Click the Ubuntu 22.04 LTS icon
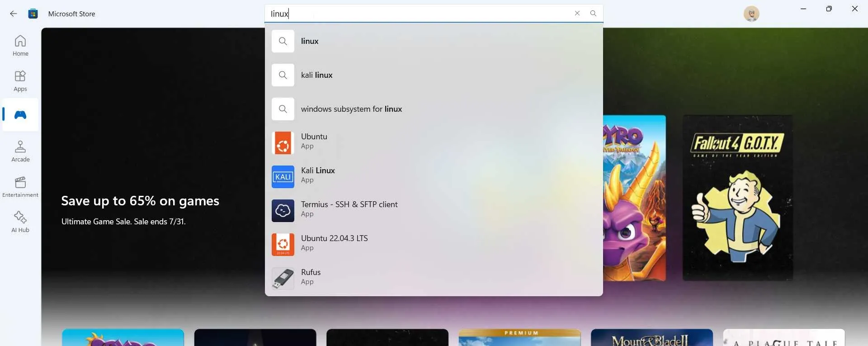Image resolution: width=868 pixels, height=346 pixels. coord(283,245)
